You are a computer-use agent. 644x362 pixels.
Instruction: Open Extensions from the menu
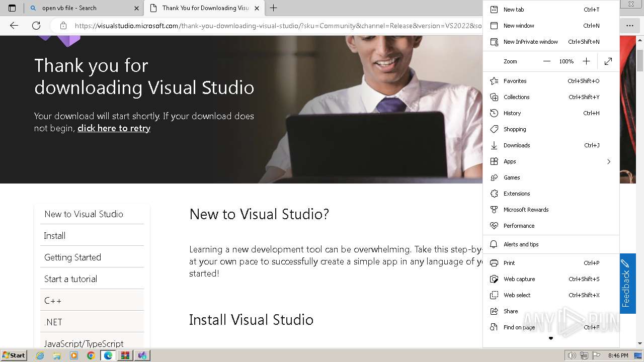(551, 194)
